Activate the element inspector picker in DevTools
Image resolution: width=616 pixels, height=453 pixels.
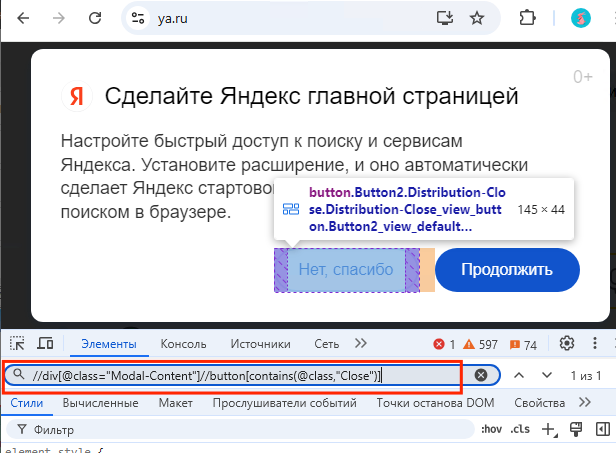click(18, 343)
